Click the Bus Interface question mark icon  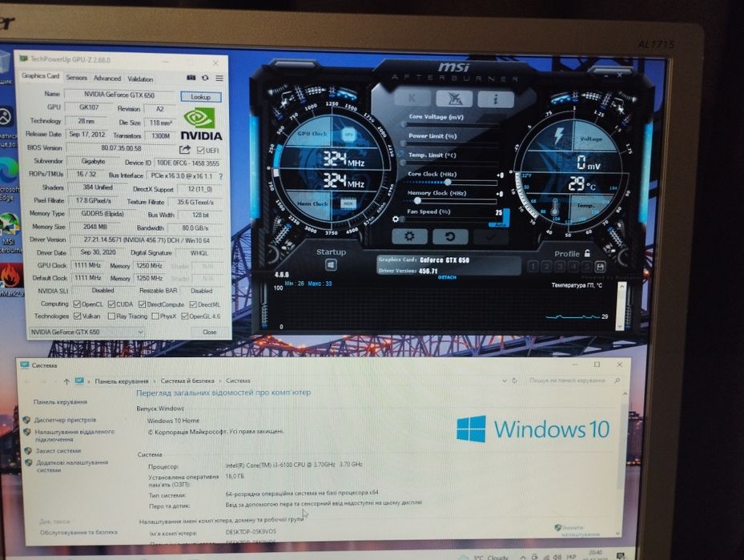click(220, 176)
